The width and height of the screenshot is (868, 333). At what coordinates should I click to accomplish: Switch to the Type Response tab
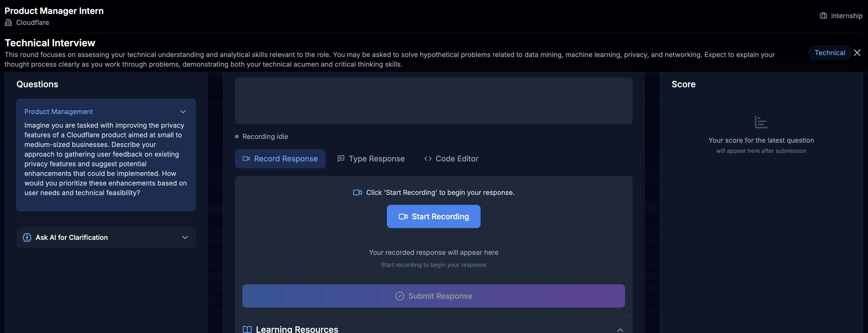(371, 159)
